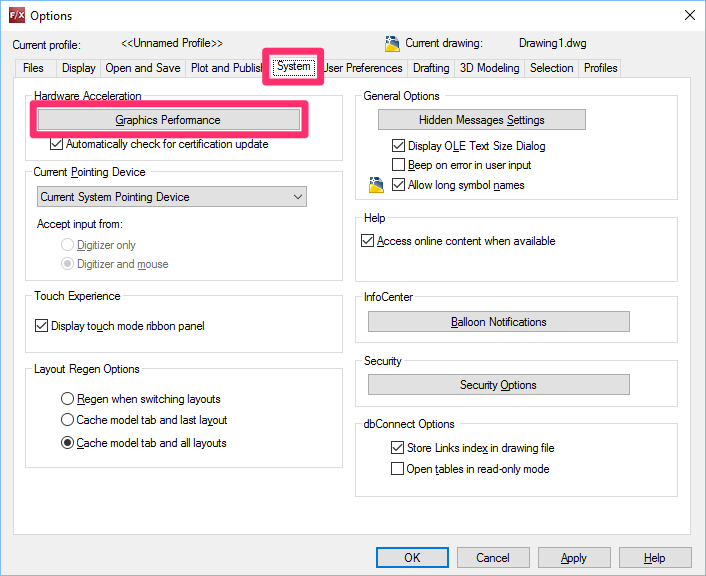Open Security Options

pos(498,385)
